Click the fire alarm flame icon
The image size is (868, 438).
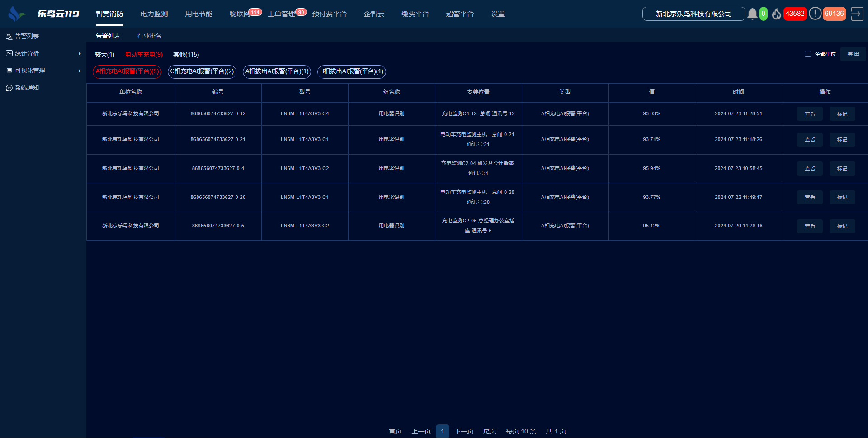(x=776, y=14)
